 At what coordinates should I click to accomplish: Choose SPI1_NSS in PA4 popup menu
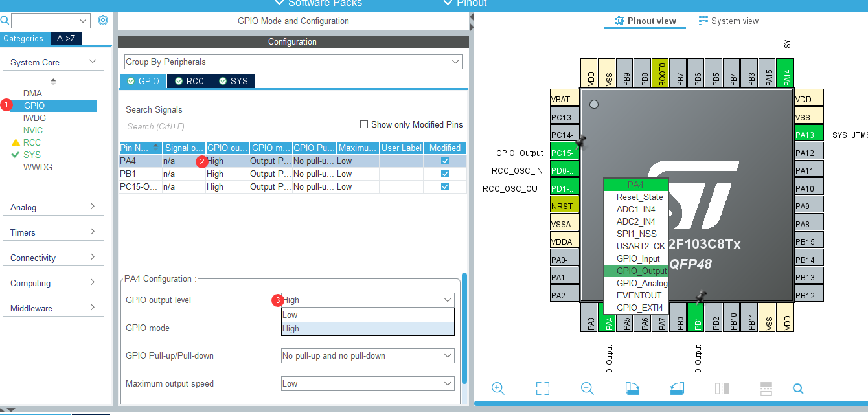tap(635, 234)
